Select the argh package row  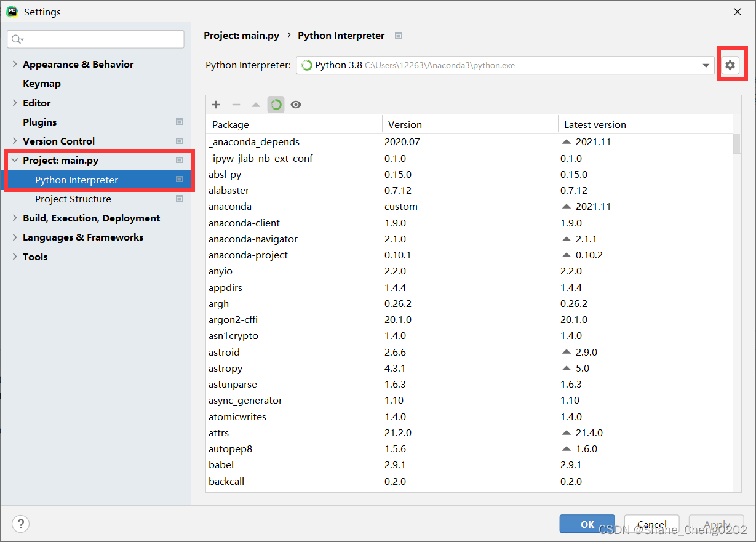point(469,303)
